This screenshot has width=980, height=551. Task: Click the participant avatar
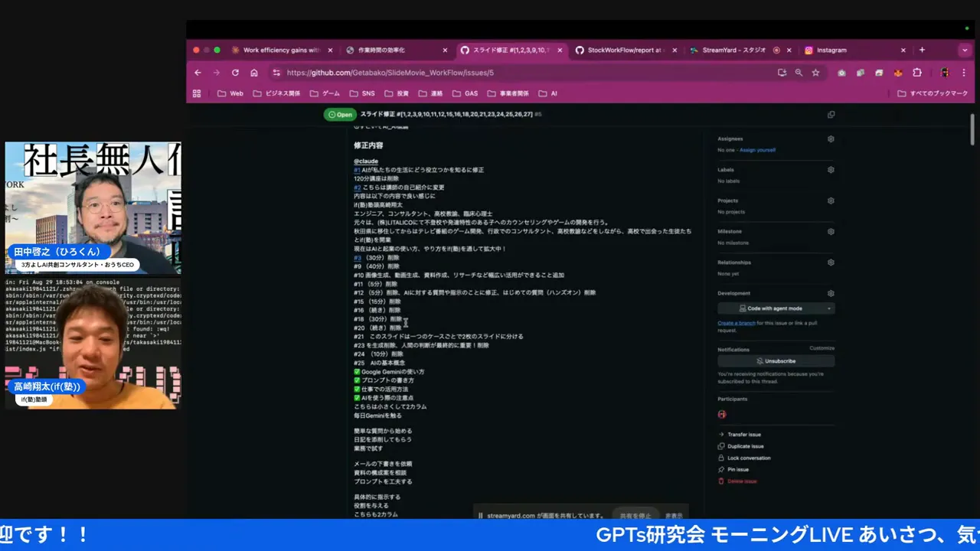721,413
